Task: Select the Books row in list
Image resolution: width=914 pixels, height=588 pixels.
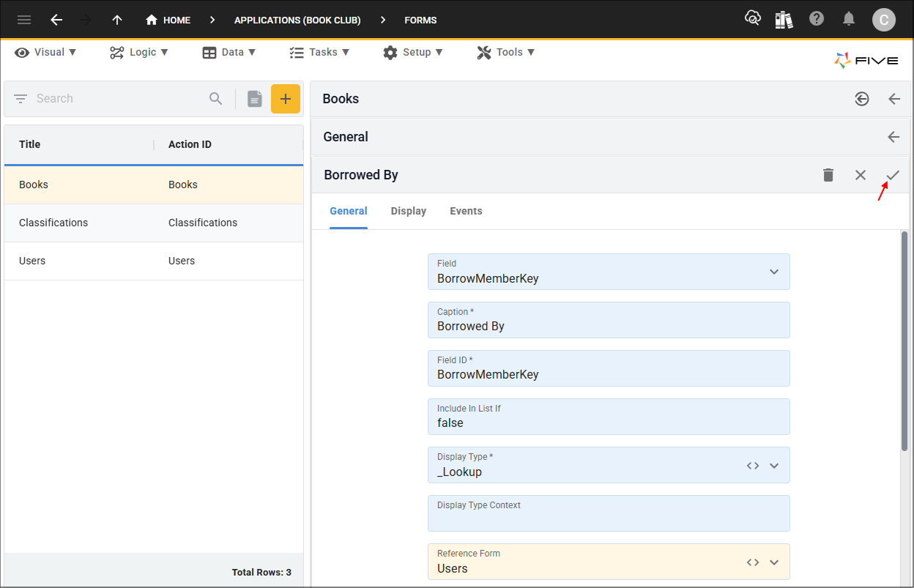Action: click(x=154, y=185)
